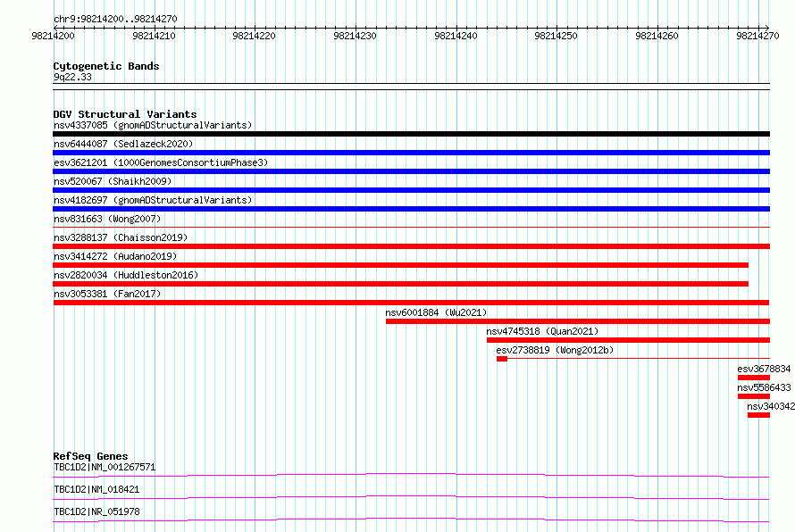The height and width of the screenshot is (532, 795).
Task: Click the chr9:98214200..98214270 region label
Action: pyautogui.click(x=115, y=19)
